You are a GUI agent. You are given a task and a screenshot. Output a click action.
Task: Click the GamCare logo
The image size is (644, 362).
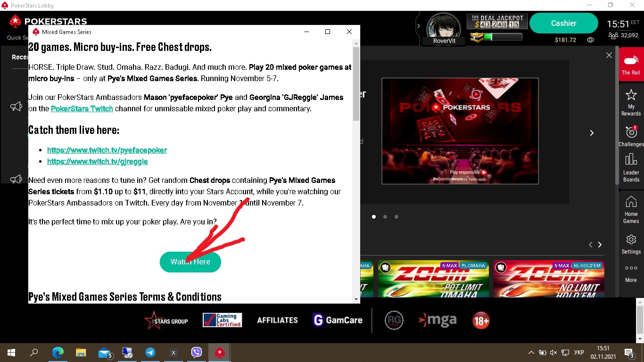point(338,320)
